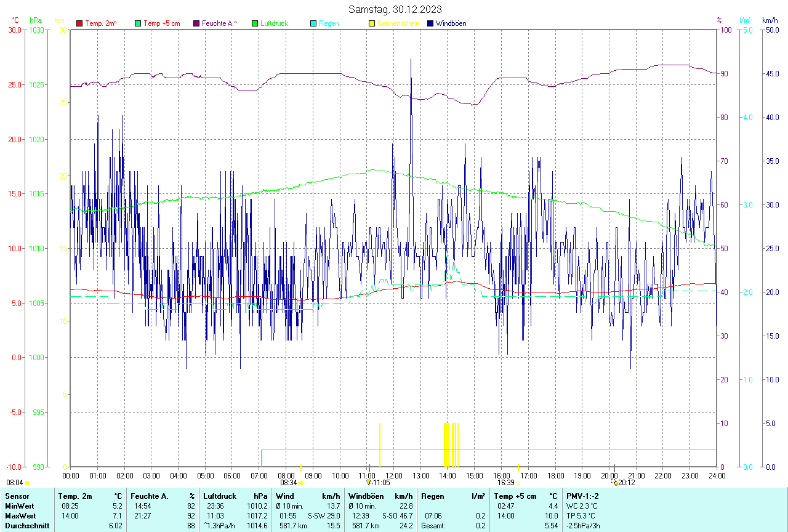The width and height of the screenshot is (788, 532).
Task: Click the moon icon beside 20:12
Action: (x=615, y=483)
